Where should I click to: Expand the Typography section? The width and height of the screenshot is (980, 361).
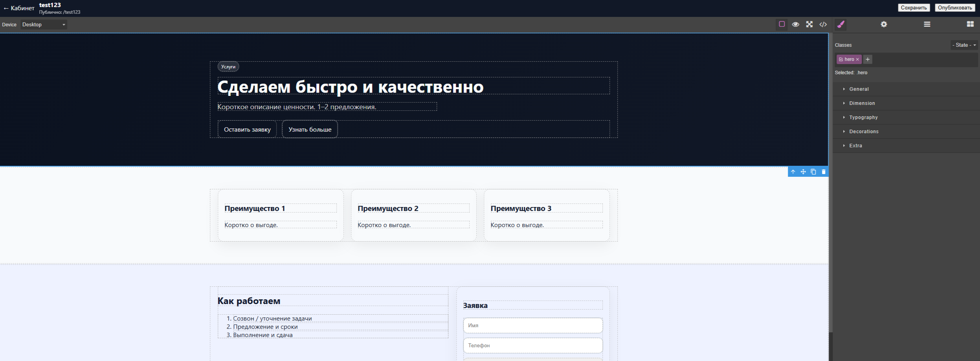(x=863, y=117)
